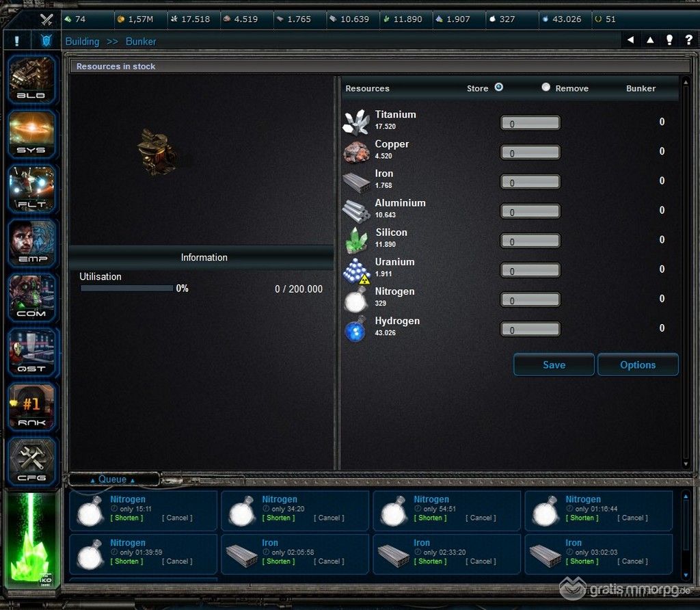Click the left arrow navigation icon
The image size is (700, 610).
pos(630,40)
